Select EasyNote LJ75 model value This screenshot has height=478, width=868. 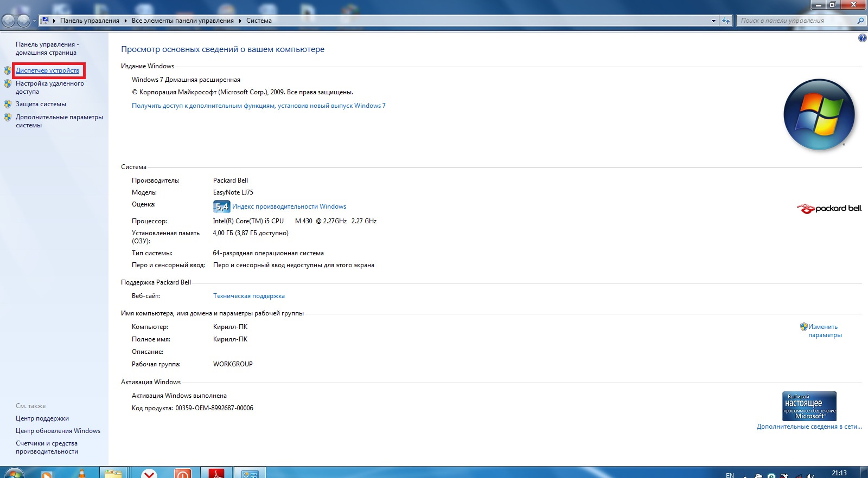point(233,192)
